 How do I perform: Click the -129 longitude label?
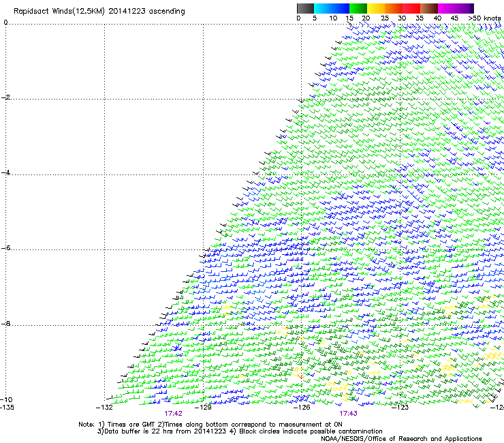[203, 408]
